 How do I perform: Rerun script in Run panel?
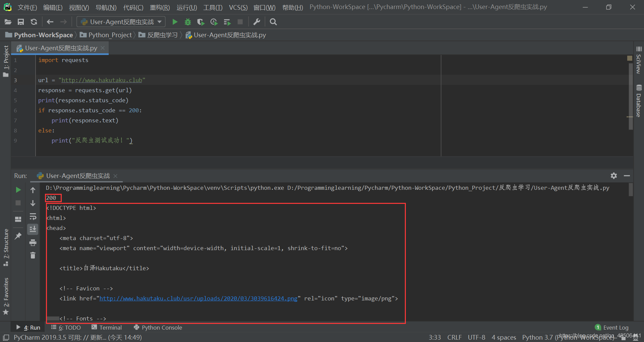18,190
